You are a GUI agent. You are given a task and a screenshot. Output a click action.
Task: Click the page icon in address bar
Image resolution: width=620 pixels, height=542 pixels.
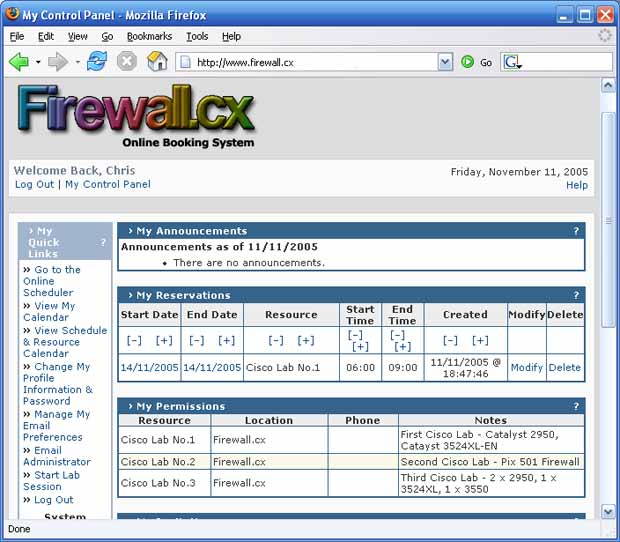click(185, 62)
